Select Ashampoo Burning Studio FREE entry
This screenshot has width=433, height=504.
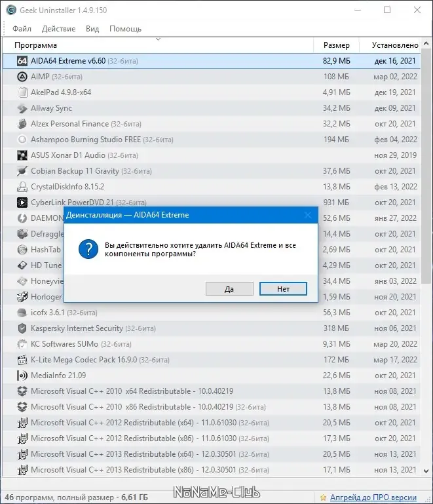(x=102, y=140)
